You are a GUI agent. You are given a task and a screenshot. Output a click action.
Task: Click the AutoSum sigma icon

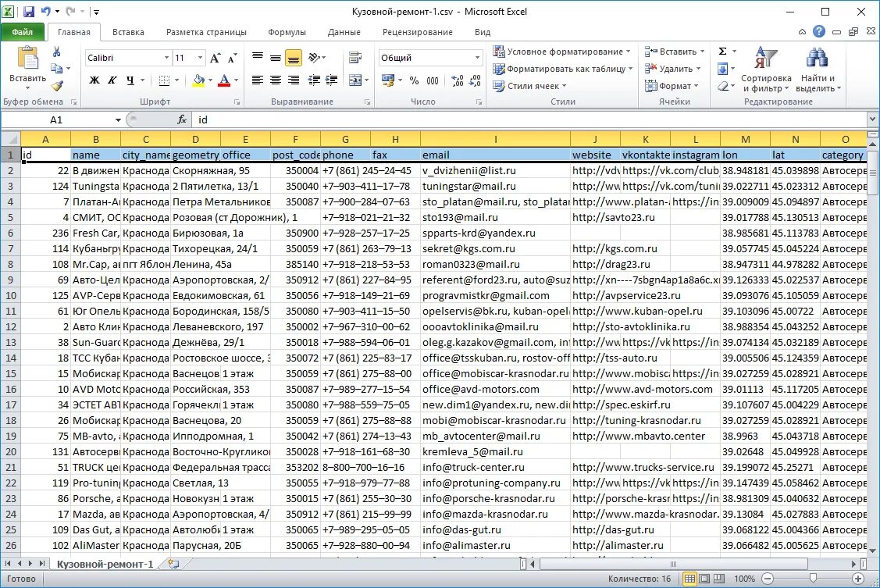(723, 51)
